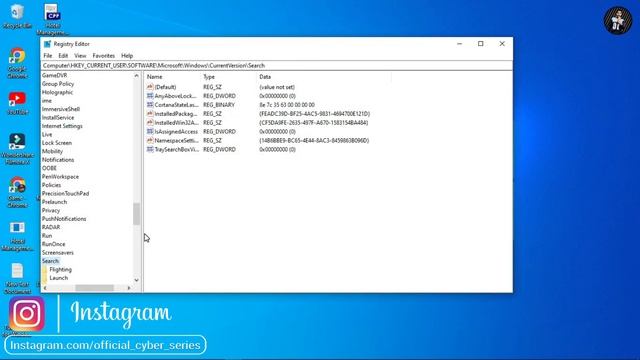Click the Flighting subkey folder icon
The image size is (640, 360).
(45, 269)
